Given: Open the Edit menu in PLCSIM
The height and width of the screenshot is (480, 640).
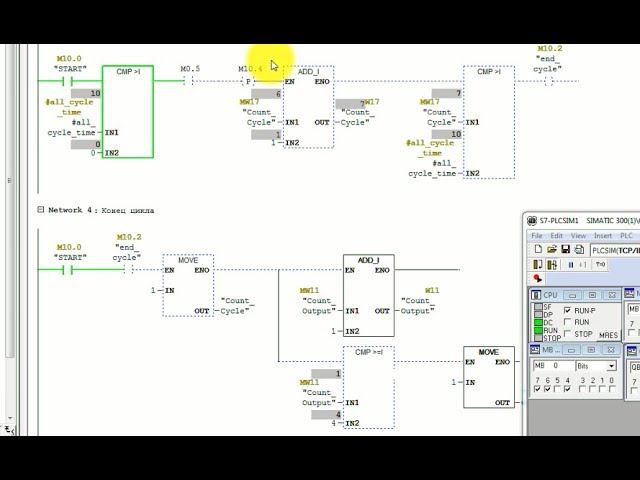Looking at the screenshot, I should pos(556,236).
